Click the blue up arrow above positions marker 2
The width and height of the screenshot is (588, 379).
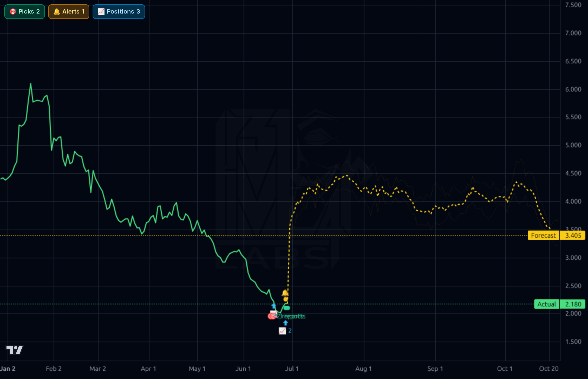click(286, 323)
